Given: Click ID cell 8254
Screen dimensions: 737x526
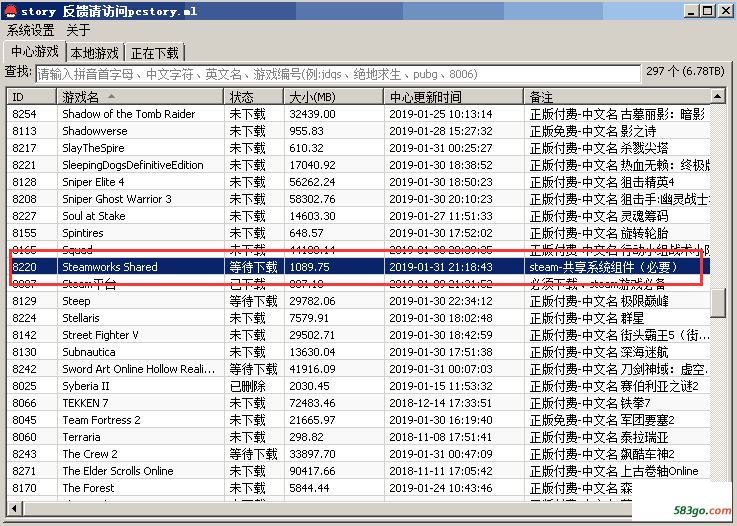Looking at the screenshot, I should coord(24,114).
